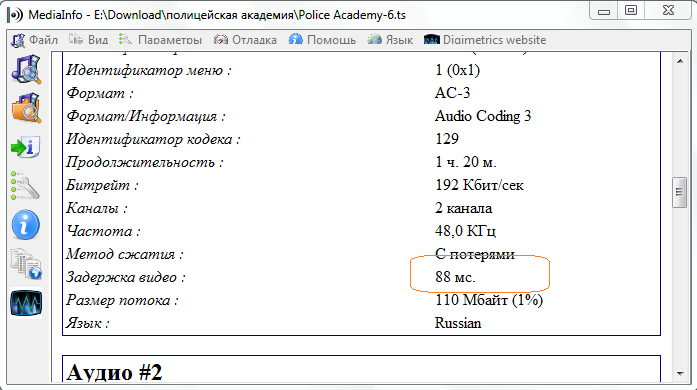Image resolution: width=697 pixels, height=390 pixels.
Task: Open the Файл menu
Action: (x=34, y=40)
